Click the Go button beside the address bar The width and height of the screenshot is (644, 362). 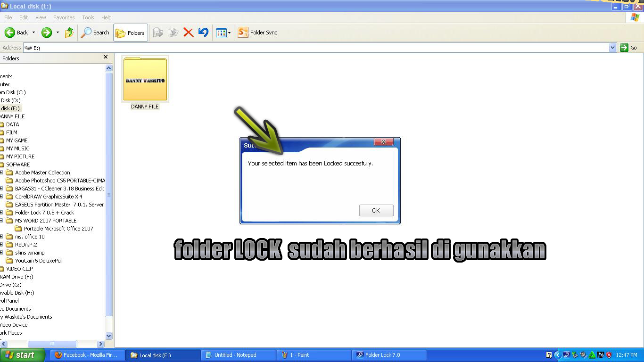click(628, 48)
